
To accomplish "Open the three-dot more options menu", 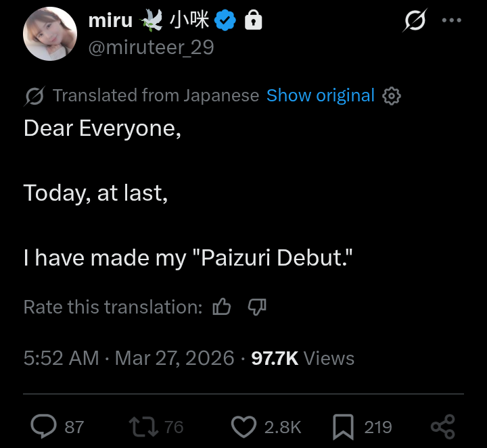I will coord(452,20).
